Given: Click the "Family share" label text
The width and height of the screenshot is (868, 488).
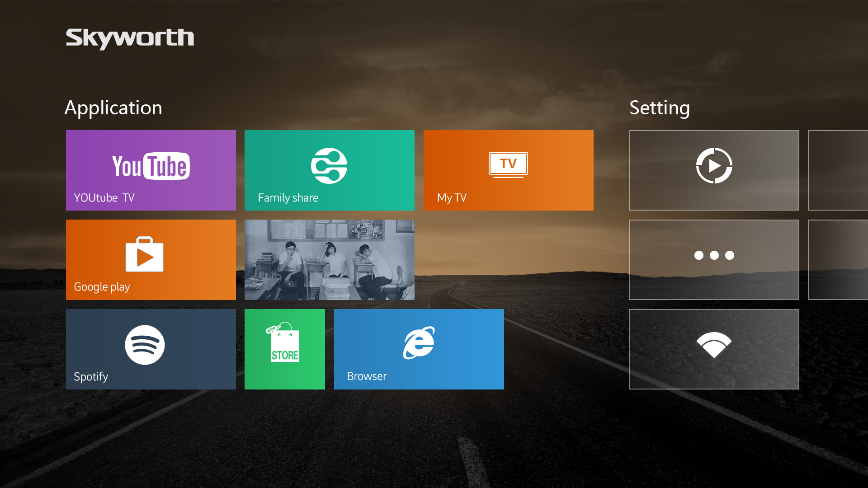Looking at the screenshot, I should tap(288, 197).
